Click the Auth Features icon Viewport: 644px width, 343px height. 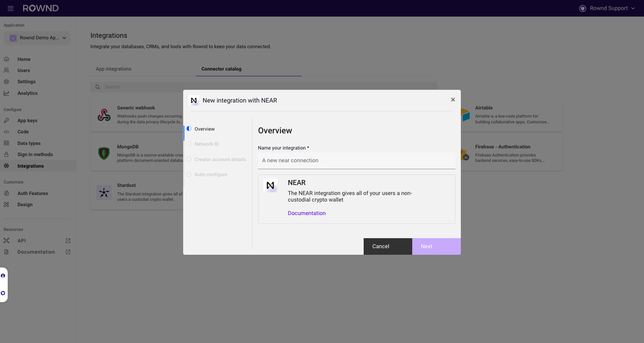coord(7,193)
